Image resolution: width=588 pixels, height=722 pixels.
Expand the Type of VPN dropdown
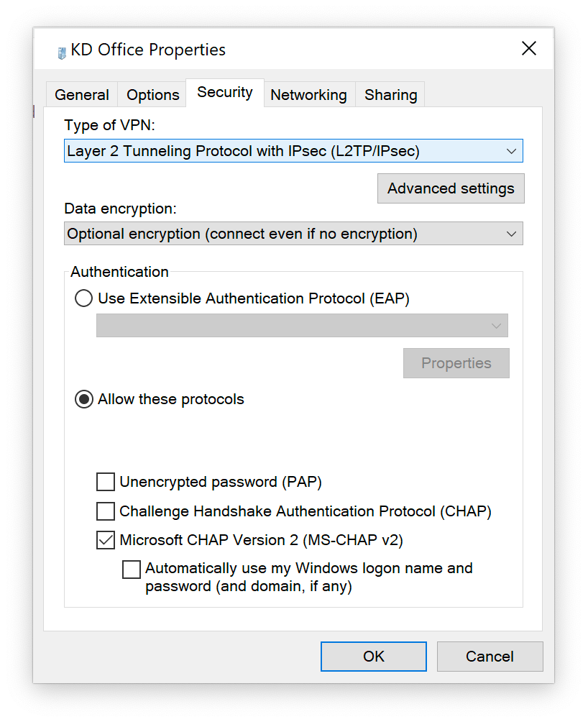(x=293, y=151)
